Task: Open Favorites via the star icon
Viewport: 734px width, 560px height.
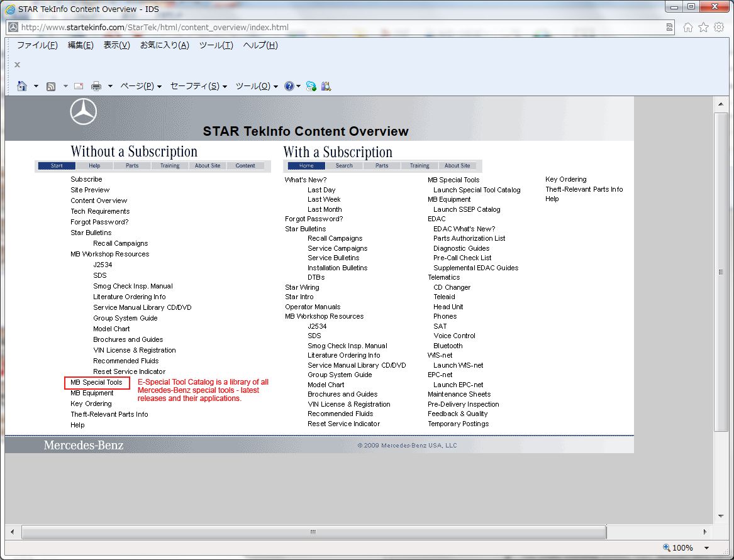Action: 703,27
